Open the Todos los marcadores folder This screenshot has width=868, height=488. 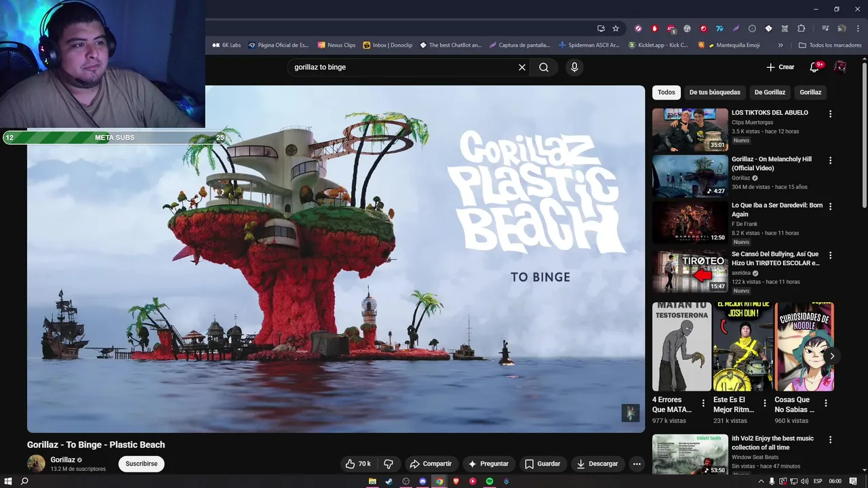tap(830, 45)
